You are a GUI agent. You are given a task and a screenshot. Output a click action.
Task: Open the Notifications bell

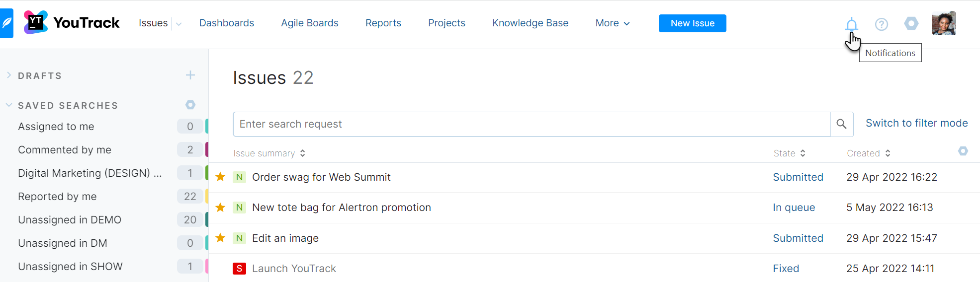852,24
